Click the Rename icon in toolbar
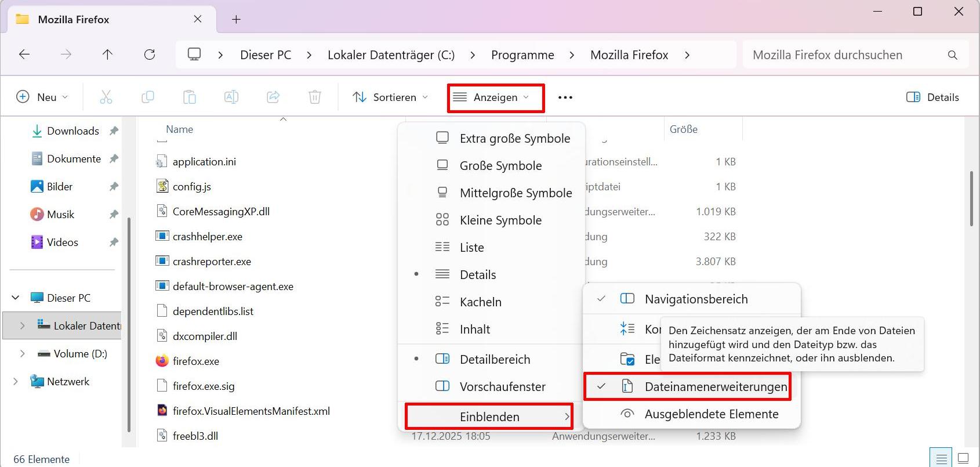 (x=231, y=97)
